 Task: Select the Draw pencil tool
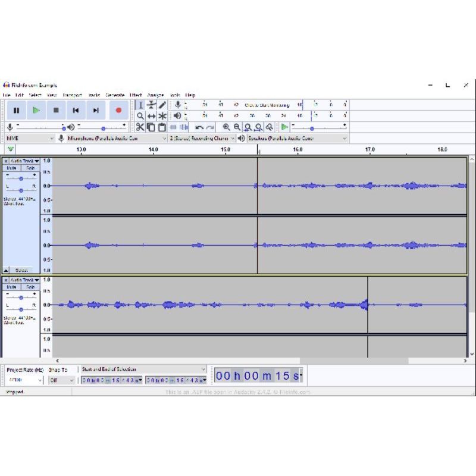(162, 105)
